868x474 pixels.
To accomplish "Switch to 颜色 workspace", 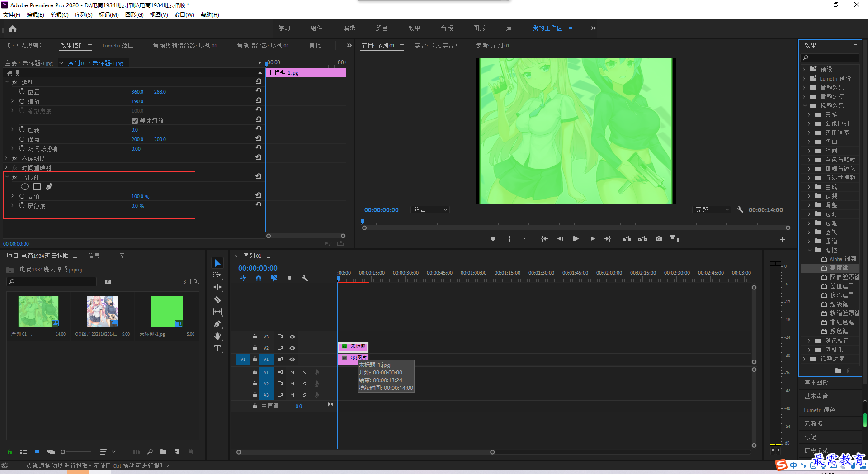I will [x=382, y=28].
